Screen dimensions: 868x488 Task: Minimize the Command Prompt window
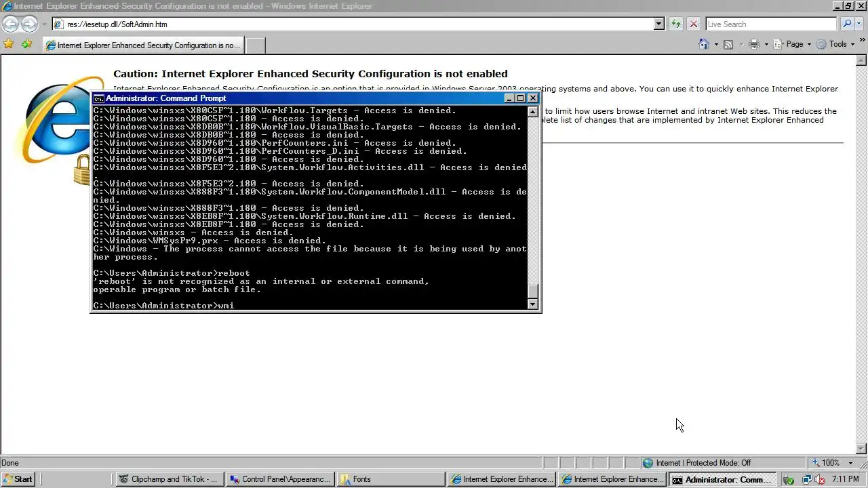point(509,98)
